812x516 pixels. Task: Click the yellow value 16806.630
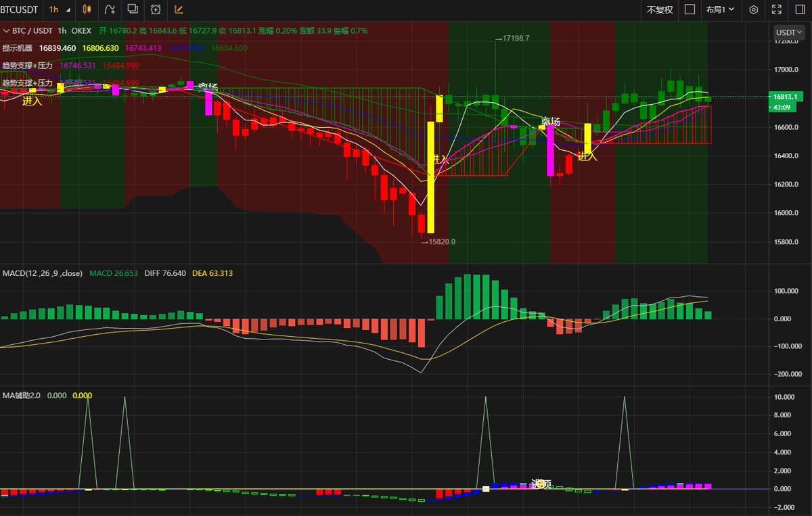(x=101, y=49)
